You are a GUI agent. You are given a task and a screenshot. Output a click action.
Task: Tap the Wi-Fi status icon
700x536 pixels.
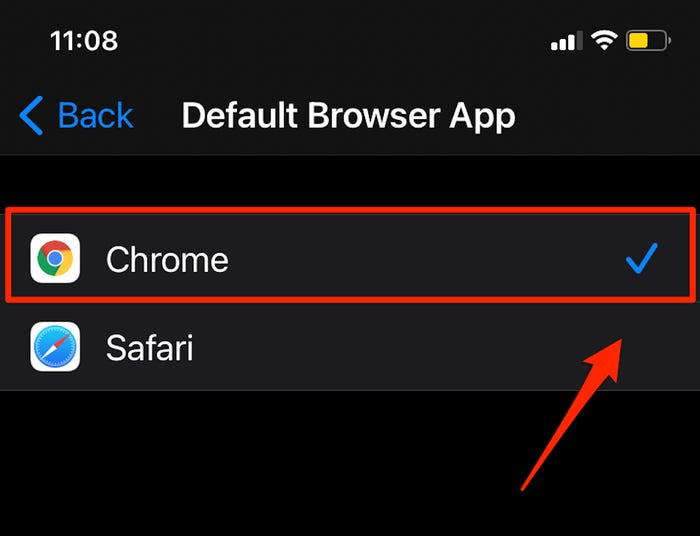tap(603, 41)
